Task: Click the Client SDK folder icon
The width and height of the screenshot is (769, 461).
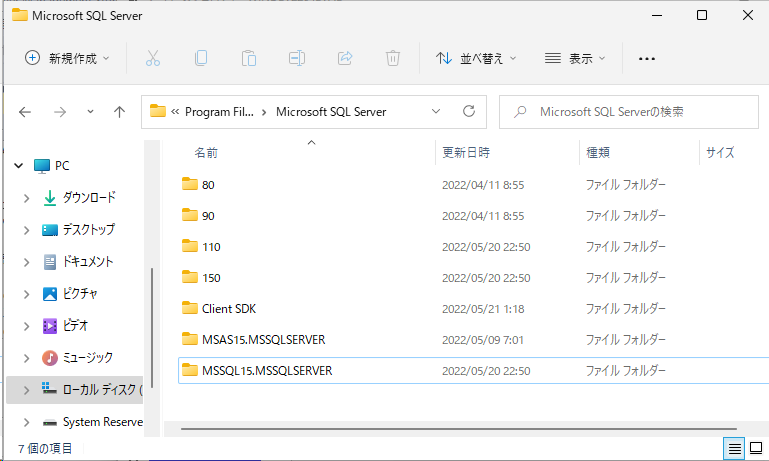Action: click(x=190, y=307)
